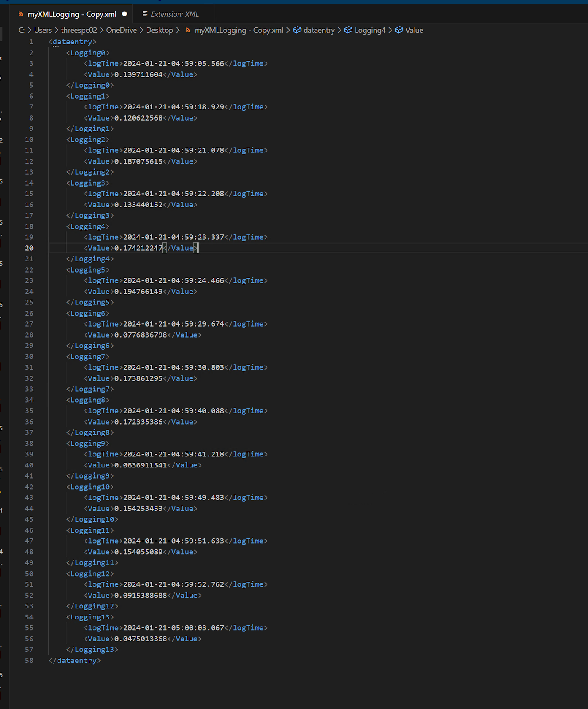Click the Logging4 symbol icon in breadcrumb
The width and height of the screenshot is (588, 709).
click(x=348, y=30)
